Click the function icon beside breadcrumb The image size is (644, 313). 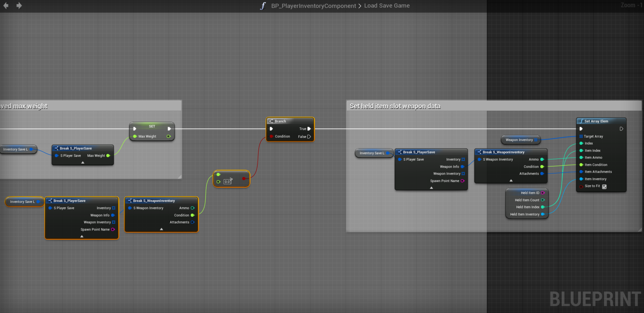[x=263, y=6]
